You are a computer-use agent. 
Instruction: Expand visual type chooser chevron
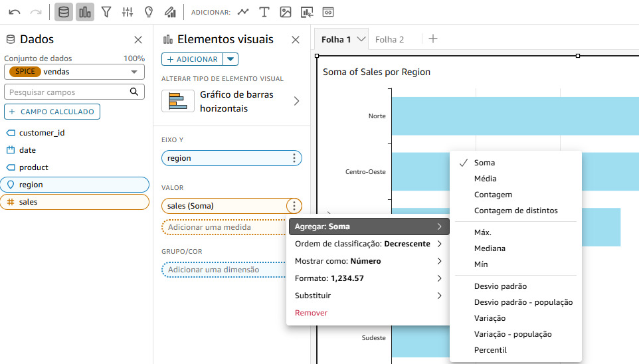tap(297, 101)
